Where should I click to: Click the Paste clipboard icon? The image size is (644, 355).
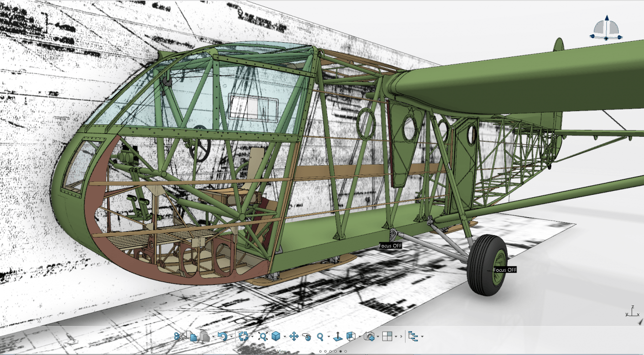click(x=205, y=337)
